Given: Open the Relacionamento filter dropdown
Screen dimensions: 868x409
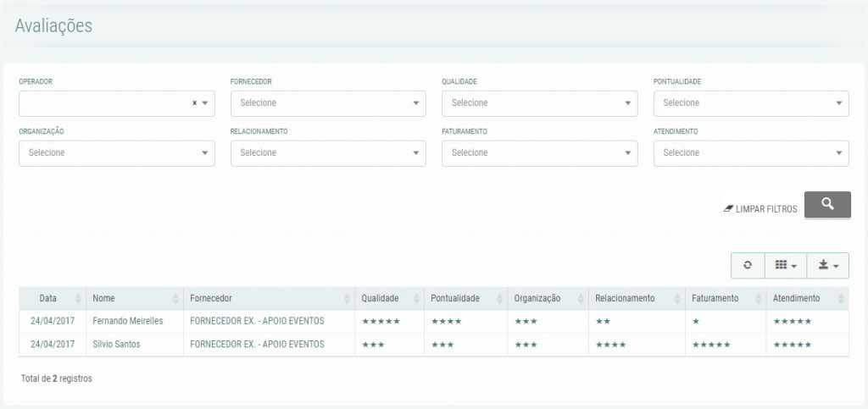Looking at the screenshot, I should click(x=328, y=153).
